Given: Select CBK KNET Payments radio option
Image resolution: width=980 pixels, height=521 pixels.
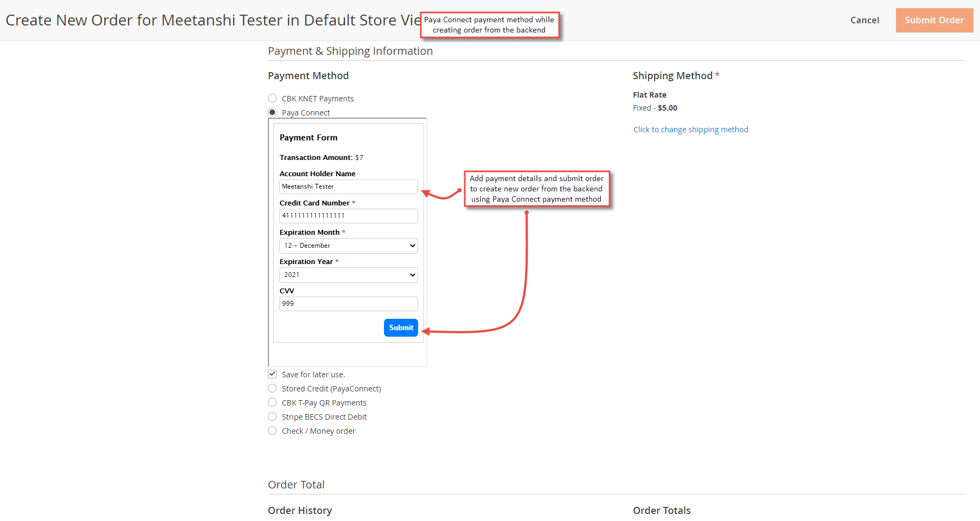Looking at the screenshot, I should (272, 98).
